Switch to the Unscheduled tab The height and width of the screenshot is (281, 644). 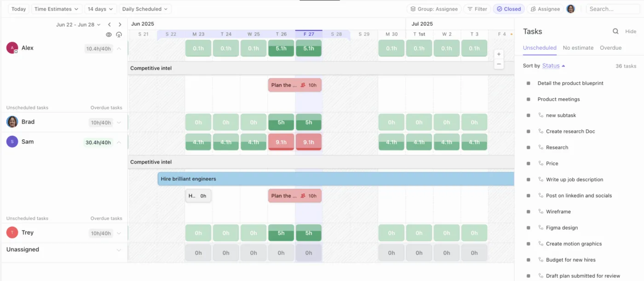540,48
